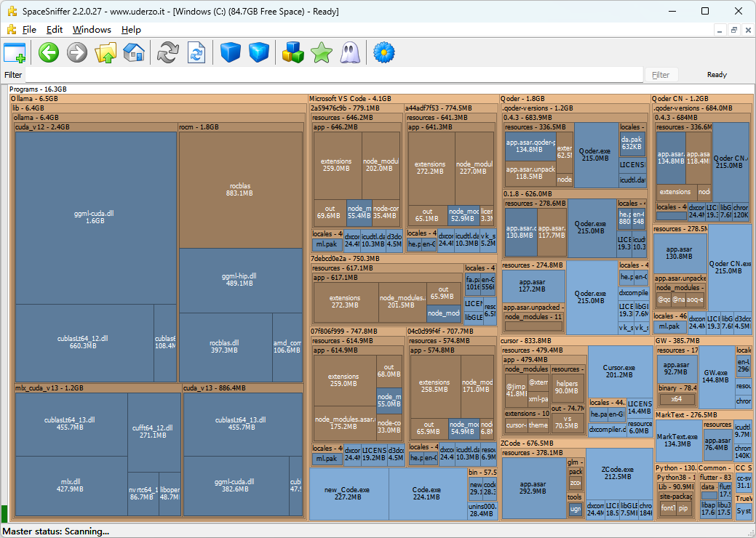Restore the inner child window
Viewport: 756px width, 538px height.
[x=734, y=30]
